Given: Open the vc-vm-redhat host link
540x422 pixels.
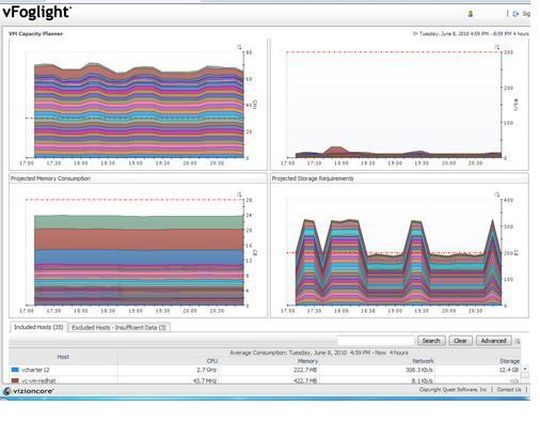Looking at the screenshot, I should click(x=38, y=381).
